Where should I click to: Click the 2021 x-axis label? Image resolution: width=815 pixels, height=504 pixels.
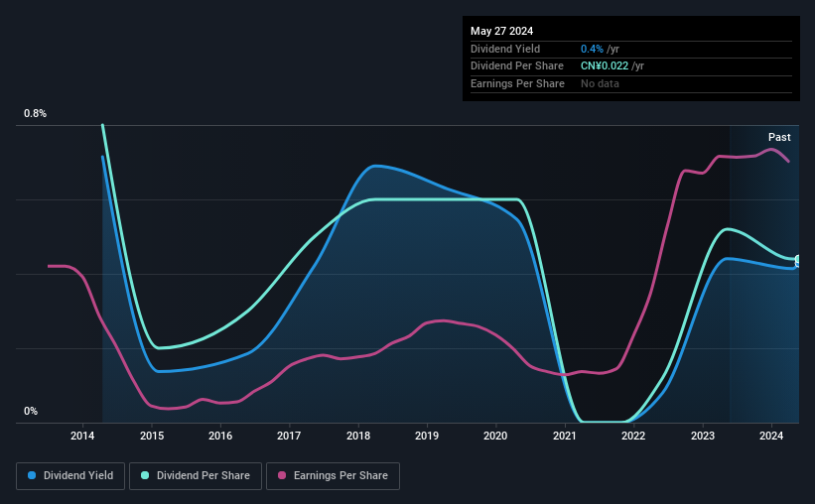(x=565, y=436)
